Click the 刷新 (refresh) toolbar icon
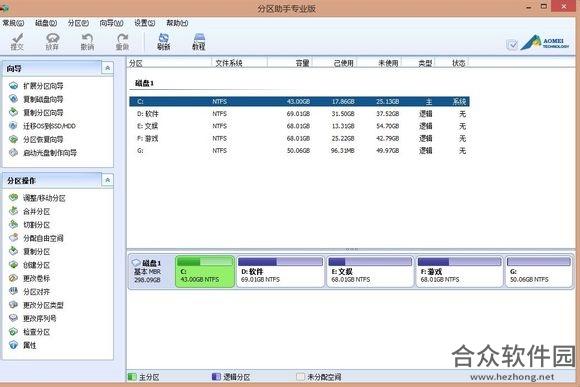 [163, 41]
